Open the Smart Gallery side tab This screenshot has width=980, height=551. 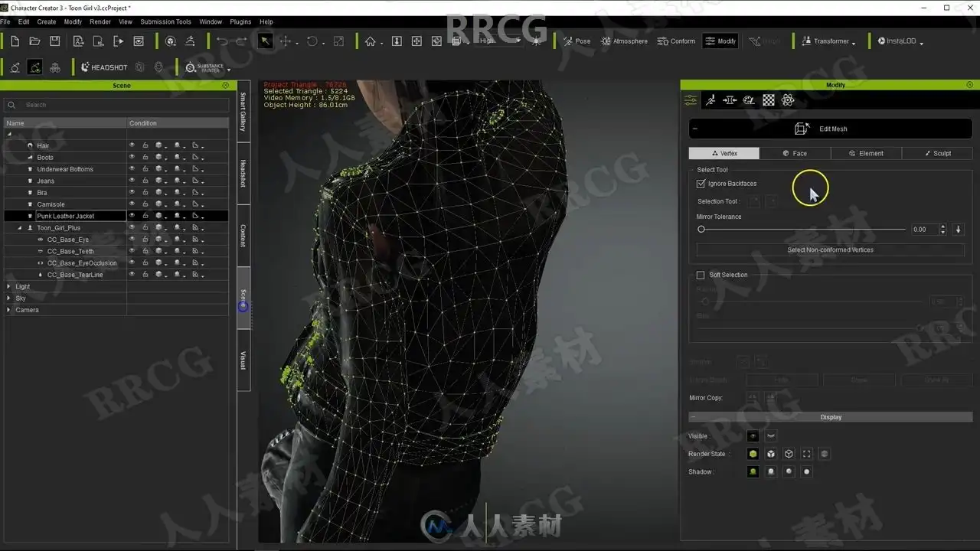(243, 112)
